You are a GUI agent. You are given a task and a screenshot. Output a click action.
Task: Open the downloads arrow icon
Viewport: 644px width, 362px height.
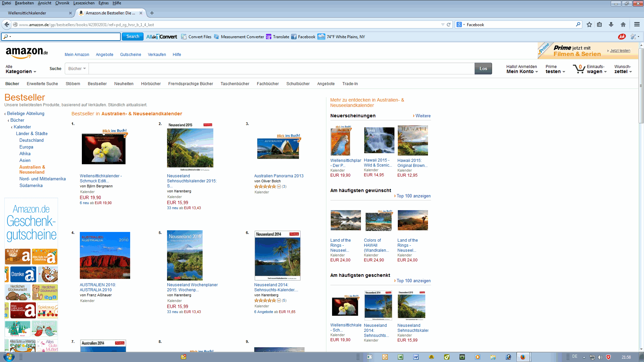[611, 24]
